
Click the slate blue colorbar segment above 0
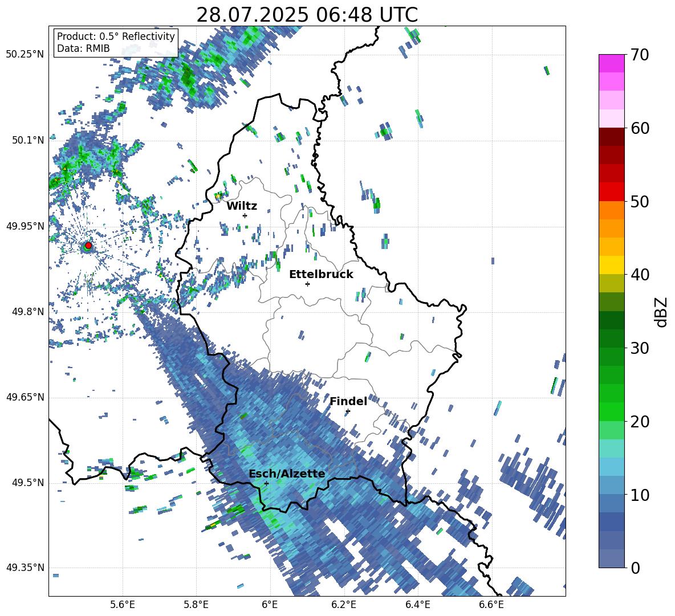coord(611,558)
